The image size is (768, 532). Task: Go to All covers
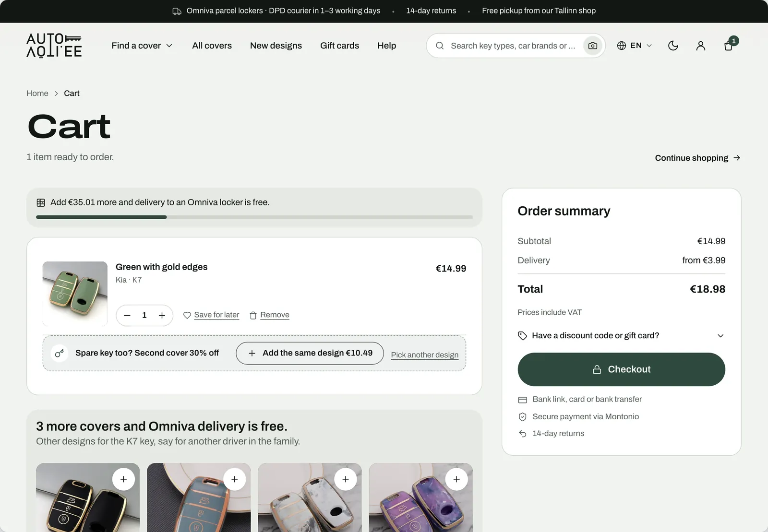[212, 46]
